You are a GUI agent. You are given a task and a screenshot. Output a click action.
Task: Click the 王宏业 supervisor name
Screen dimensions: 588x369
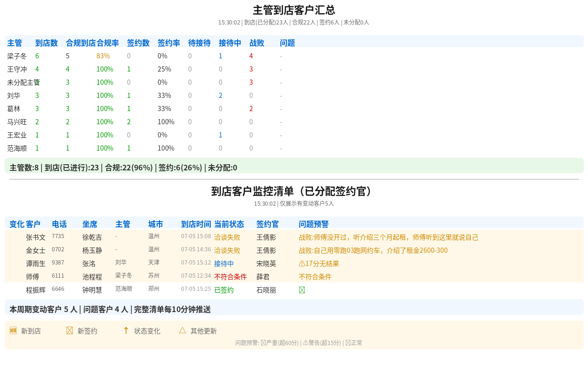(17, 135)
